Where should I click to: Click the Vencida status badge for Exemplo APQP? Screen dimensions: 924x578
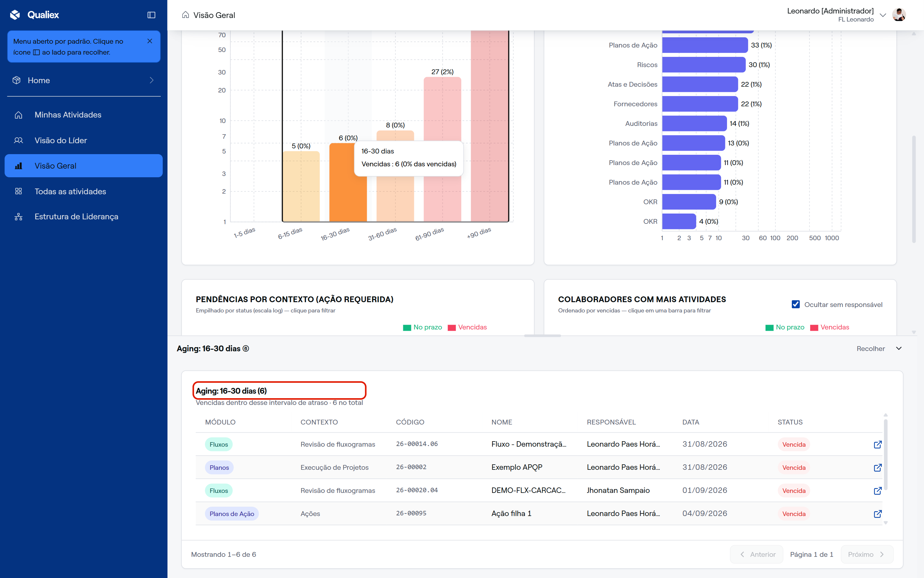[x=794, y=468]
